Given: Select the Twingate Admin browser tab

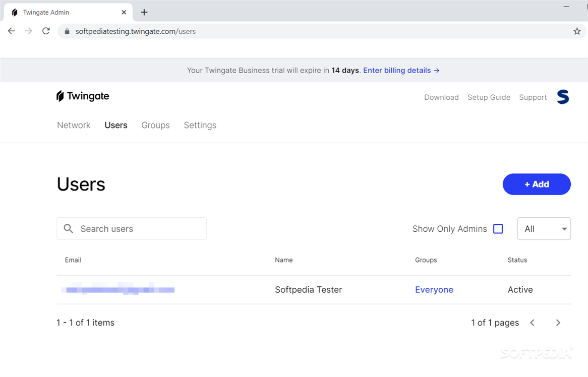Looking at the screenshot, I should pyautogui.click(x=68, y=13).
